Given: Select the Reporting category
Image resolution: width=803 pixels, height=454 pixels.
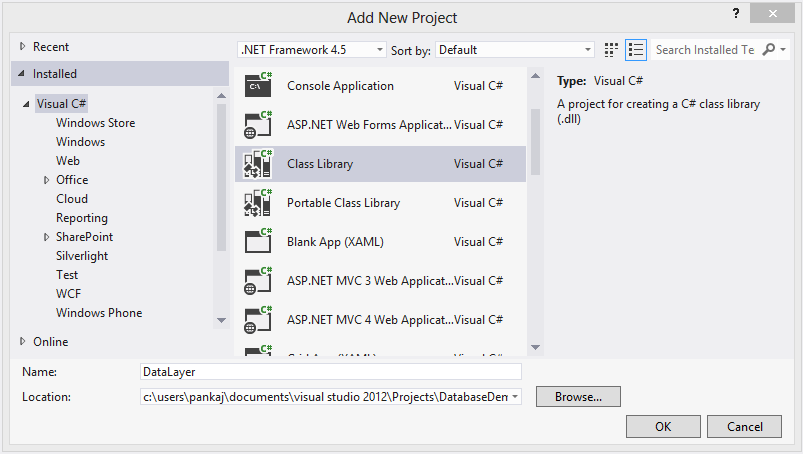Looking at the screenshot, I should coord(82,218).
